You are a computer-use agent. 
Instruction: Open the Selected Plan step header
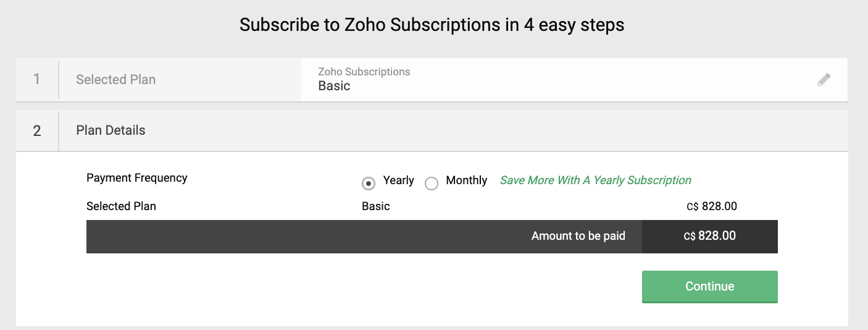(x=115, y=80)
